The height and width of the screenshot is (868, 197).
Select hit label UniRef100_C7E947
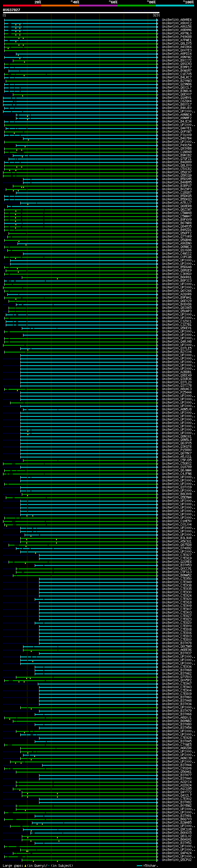pyautogui.click(x=177, y=683)
